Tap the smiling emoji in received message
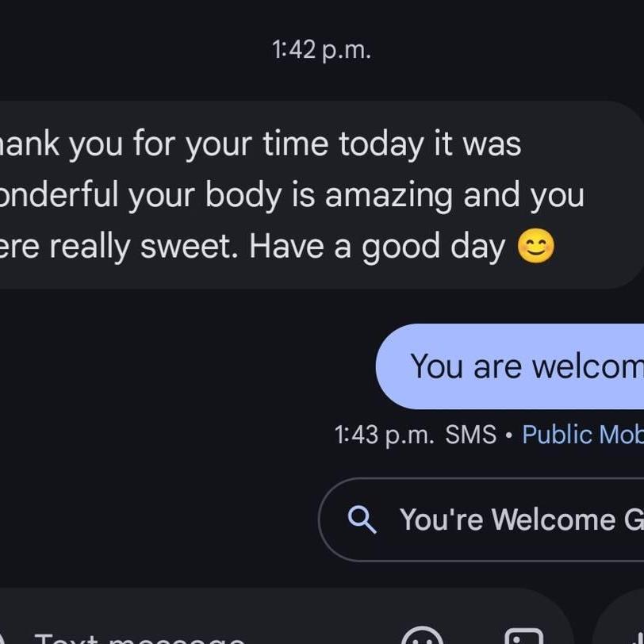The height and width of the screenshot is (644, 644). click(x=536, y=247)
